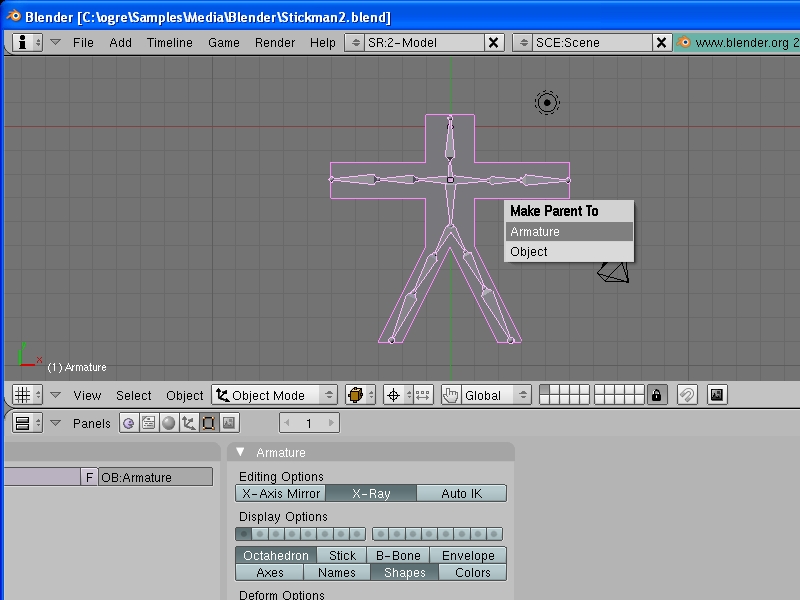The image size is (800, 600).
Task: Collapse 3D view header menus triangle
Action: tap(56, 395)
